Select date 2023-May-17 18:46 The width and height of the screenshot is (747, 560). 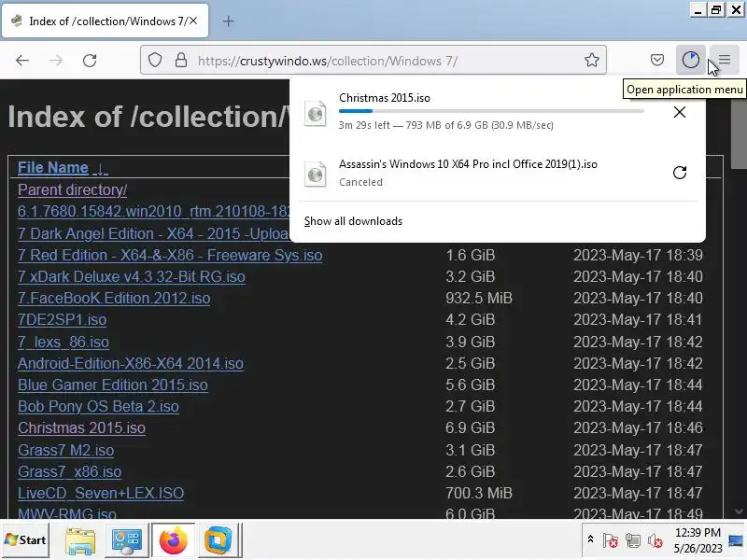pos(638,427)
